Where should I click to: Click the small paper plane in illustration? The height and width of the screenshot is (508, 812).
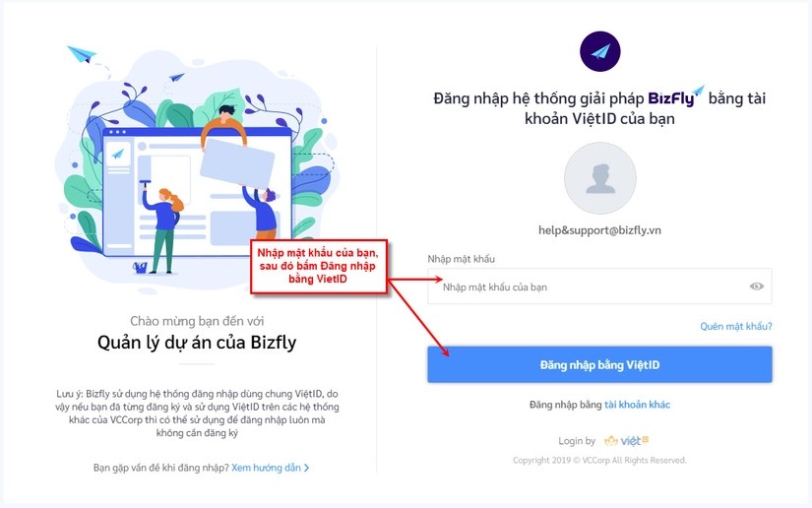pyautogui.click(x=176, y=78)
